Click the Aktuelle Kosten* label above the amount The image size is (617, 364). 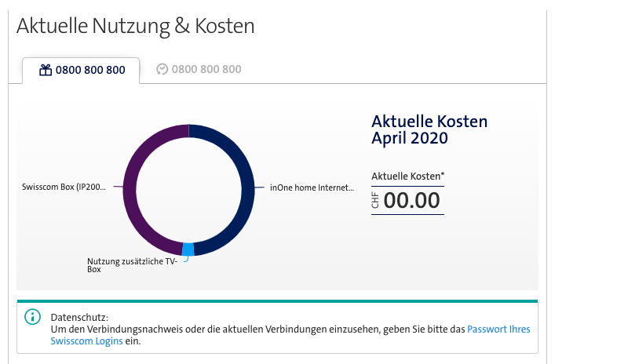(407, 177)
